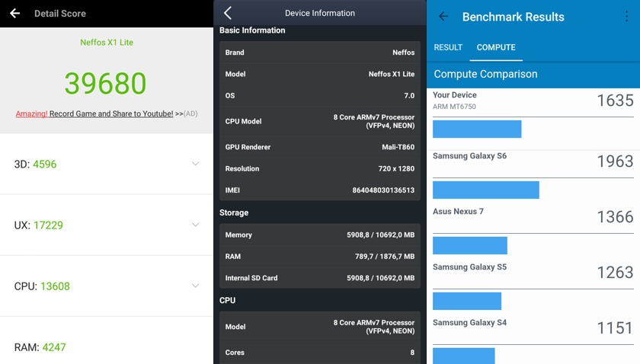Tap the 1151 score value
The image size is (640, 364).
(615, 327)
